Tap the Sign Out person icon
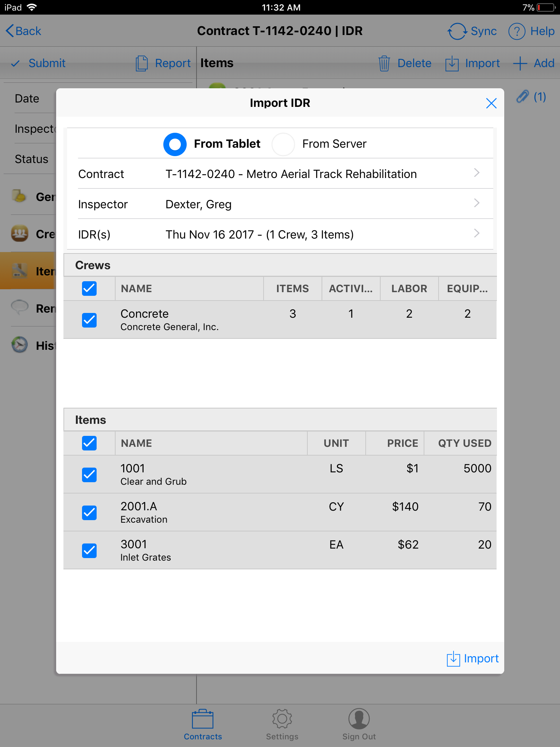 [359, 719]
